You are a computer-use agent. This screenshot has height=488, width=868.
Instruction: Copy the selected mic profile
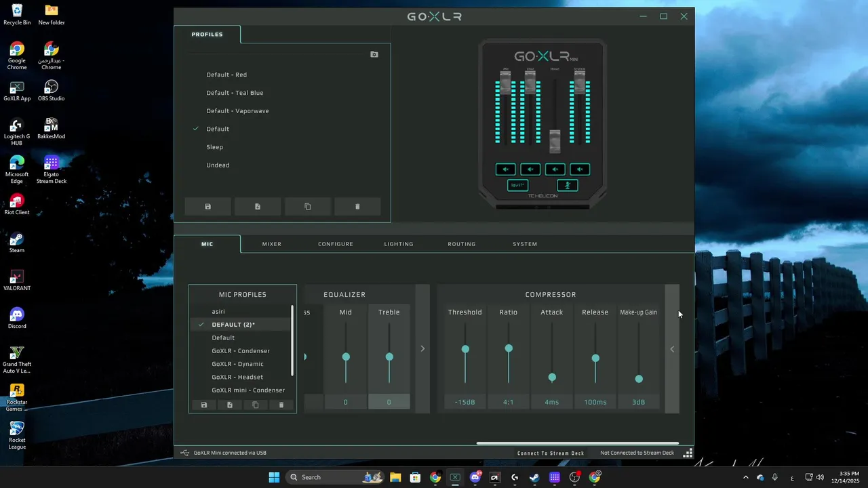pyautogui.click(x=256, y=405)
